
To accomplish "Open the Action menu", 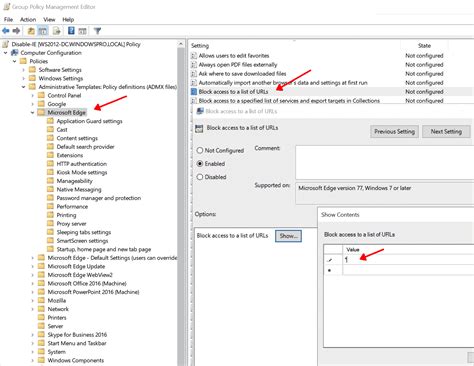I will pyautogui.click(x=28, y=19).
